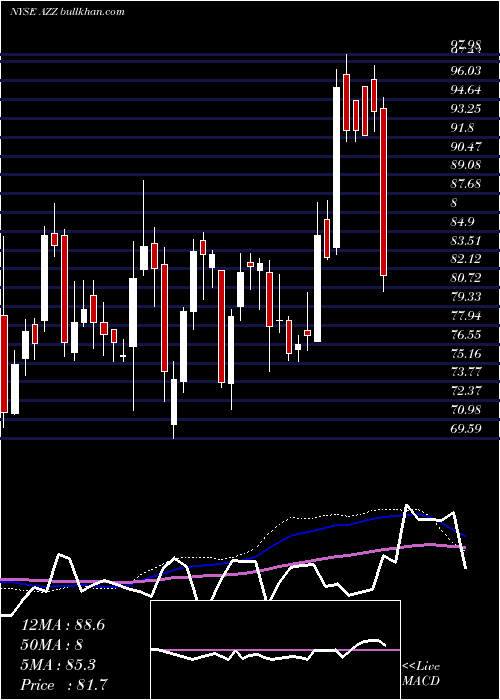Click the 80.72 price axis label
The width and height of the screenshot is (500, 700).
point(466,278)
